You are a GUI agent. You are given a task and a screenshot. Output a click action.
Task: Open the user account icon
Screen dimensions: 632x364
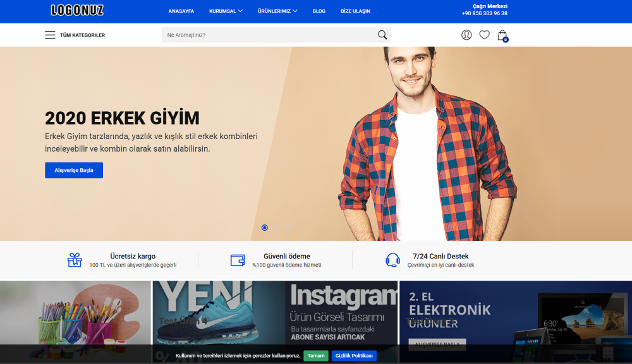pyautogui.click(x=466, y=35)
